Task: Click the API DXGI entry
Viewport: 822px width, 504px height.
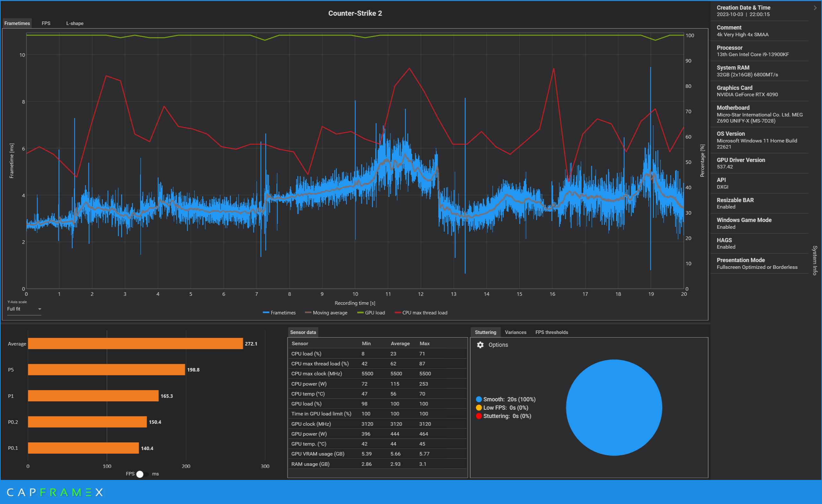Action: [760, 184]
